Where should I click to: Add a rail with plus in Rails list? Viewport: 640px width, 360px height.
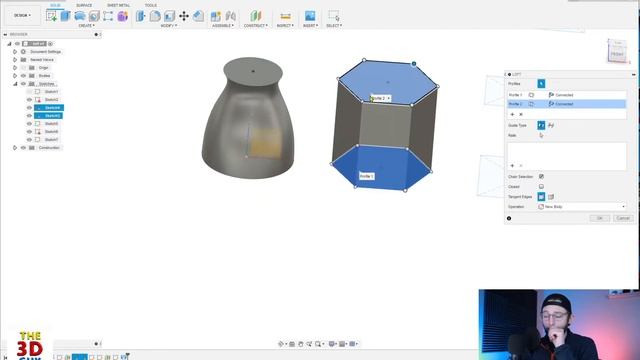(x=512, y=166)
